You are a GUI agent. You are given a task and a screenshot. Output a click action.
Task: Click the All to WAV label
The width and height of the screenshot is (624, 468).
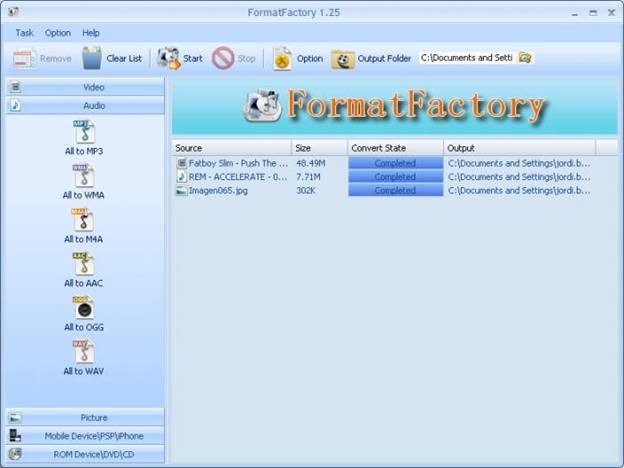click(x=84, y=371)
